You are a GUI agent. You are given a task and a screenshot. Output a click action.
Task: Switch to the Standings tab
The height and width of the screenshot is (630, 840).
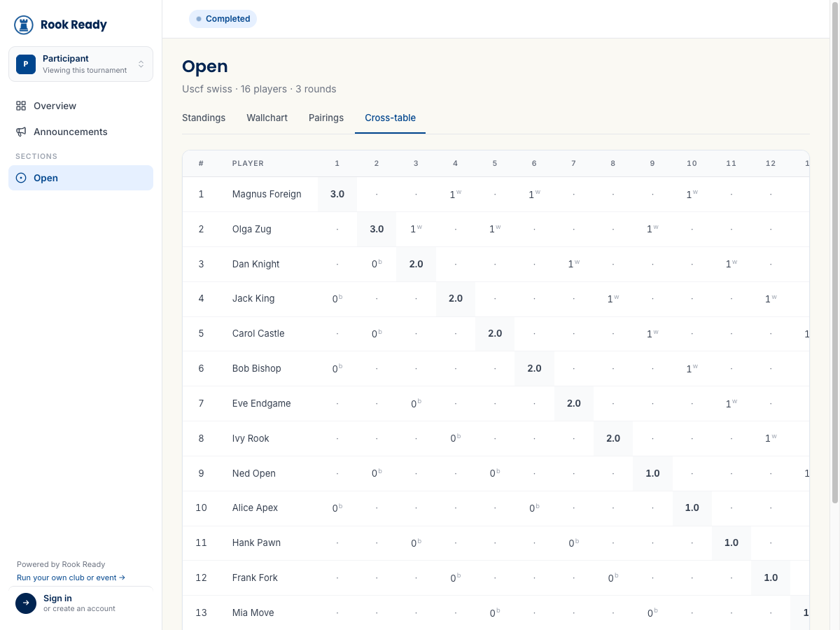click(x=204, y=118)
